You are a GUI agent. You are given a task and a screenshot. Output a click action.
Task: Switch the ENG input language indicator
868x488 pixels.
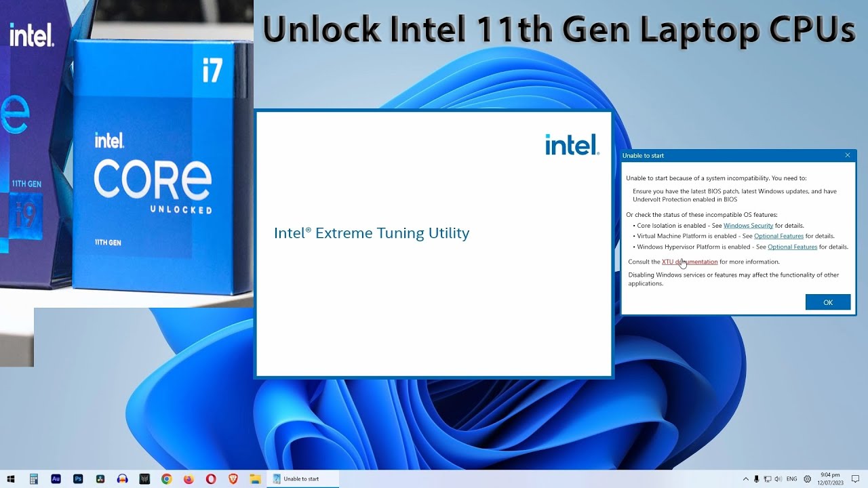pyautogui.click(x=791, y=479)
